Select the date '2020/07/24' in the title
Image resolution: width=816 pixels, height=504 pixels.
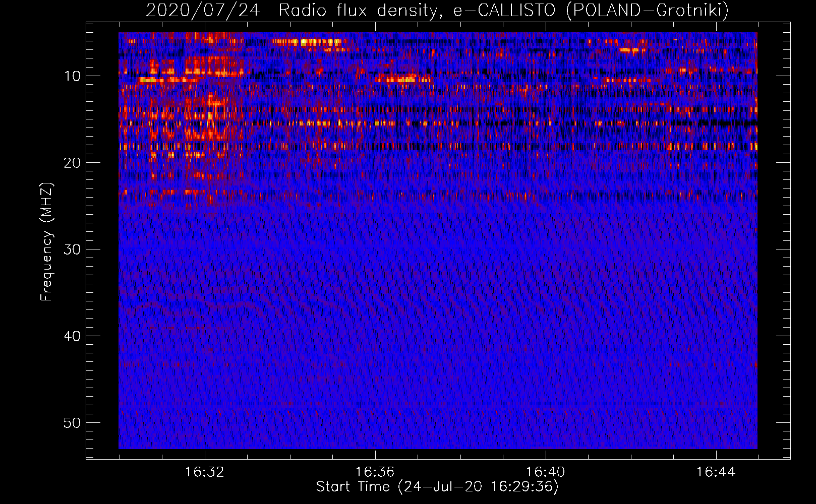click(x=203, y=10)
